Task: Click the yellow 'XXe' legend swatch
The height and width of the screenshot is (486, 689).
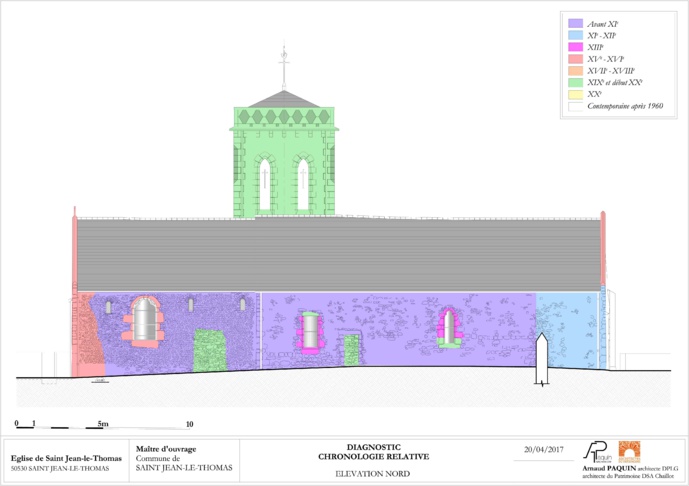Action: tap(575, 93)
